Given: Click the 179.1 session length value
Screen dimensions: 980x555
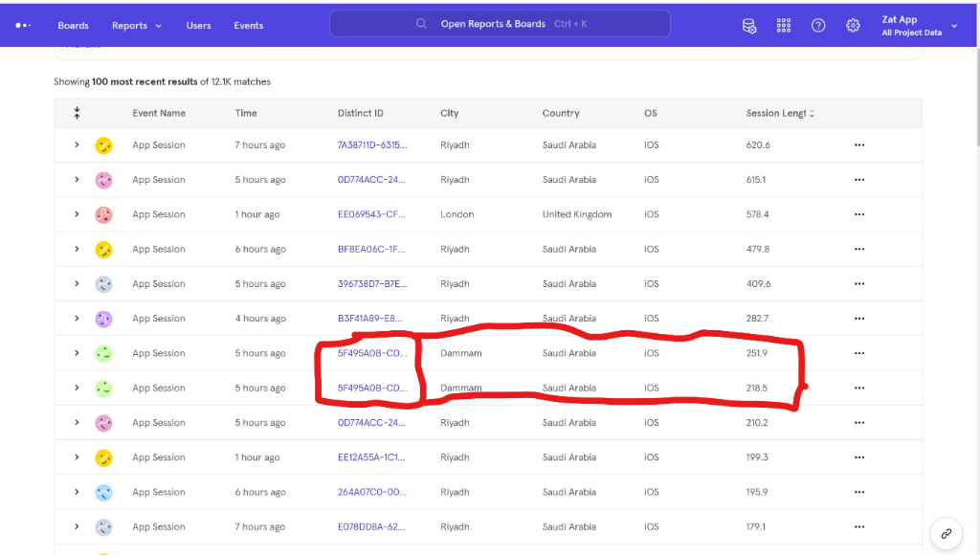Looking at the screenshot, I should point(756,527).
